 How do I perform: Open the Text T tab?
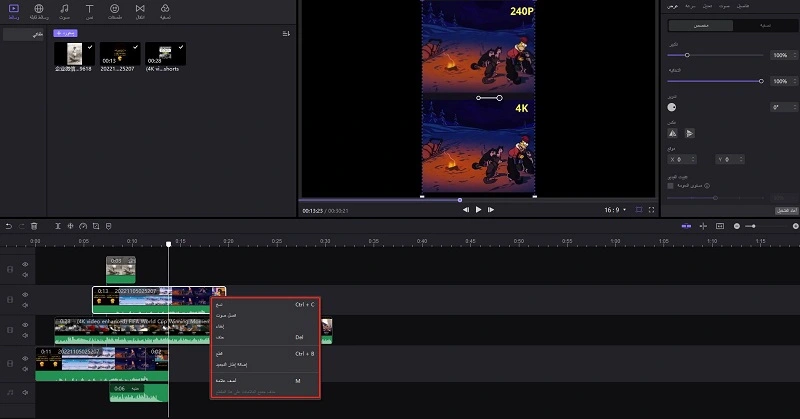pyautogui.click(x=89, y=11)
